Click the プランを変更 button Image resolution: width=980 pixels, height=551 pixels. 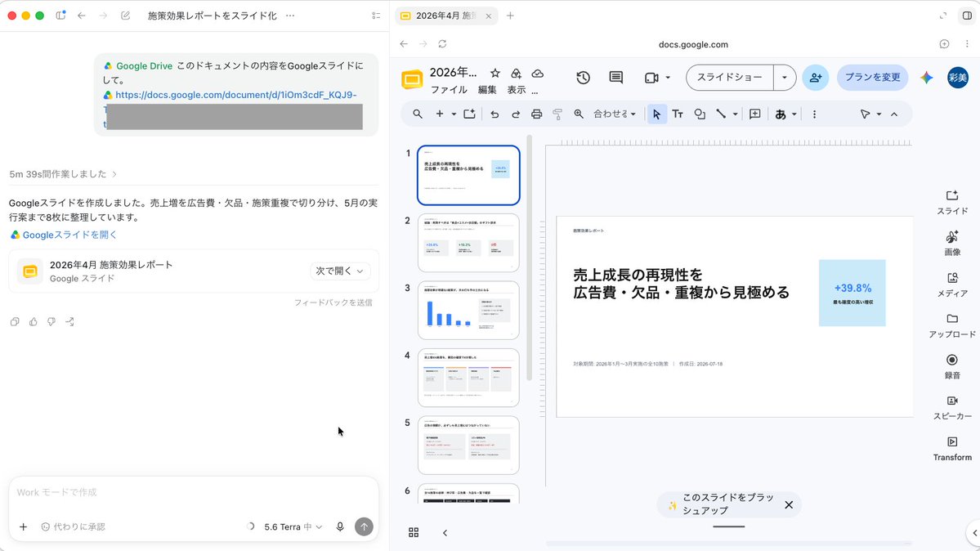coord(872,78)
